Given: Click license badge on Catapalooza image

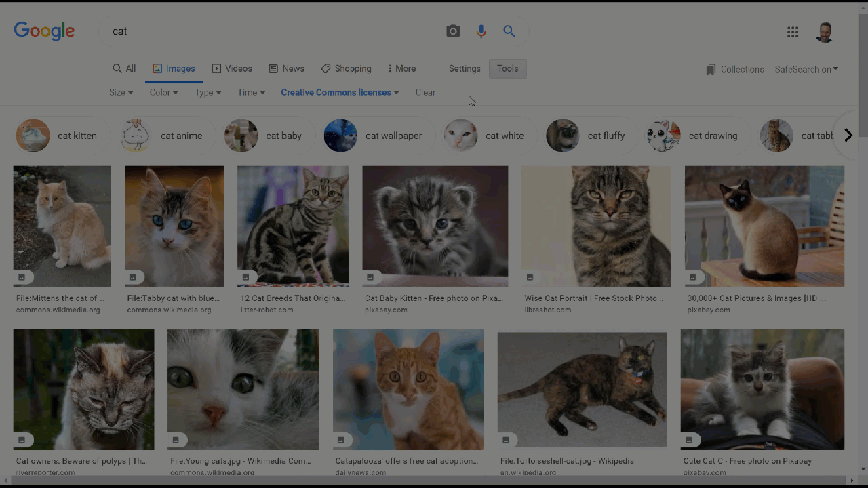Looking at the screenshot, I should tap(341, 440).
